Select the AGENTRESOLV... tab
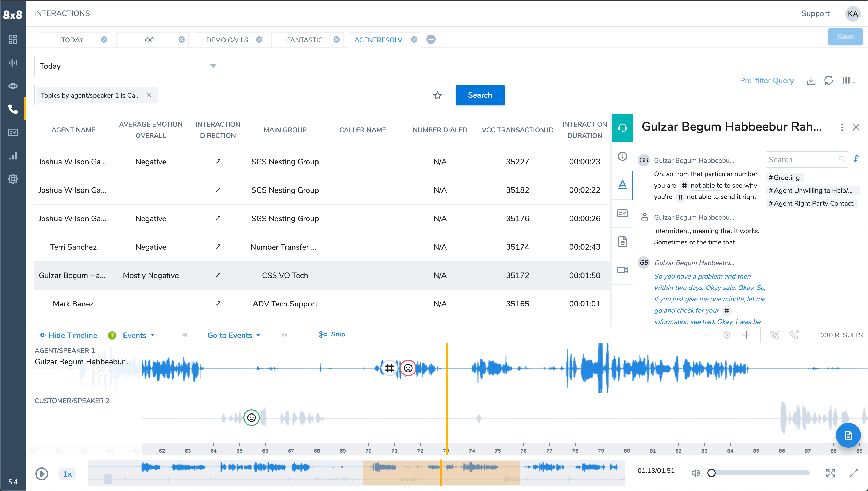The width and height of the screenshot is (868, 491). [x=381, y=40]
